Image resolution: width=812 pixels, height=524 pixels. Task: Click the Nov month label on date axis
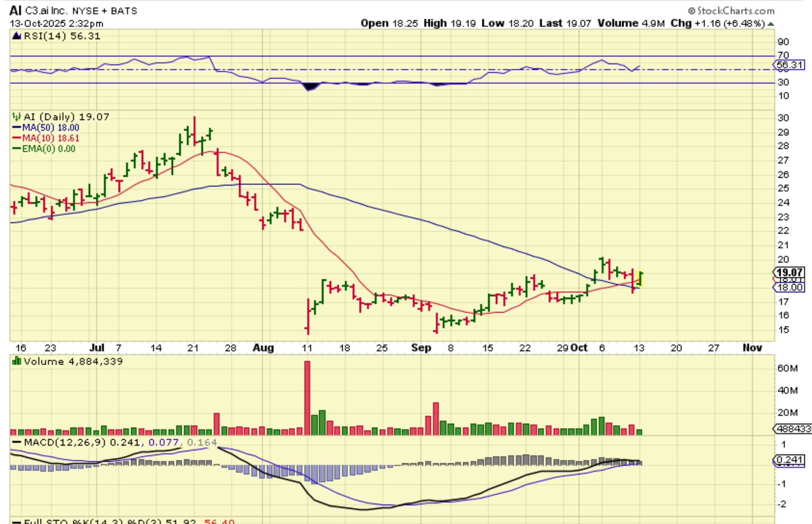pyautogui.click(x=752, y=348)
